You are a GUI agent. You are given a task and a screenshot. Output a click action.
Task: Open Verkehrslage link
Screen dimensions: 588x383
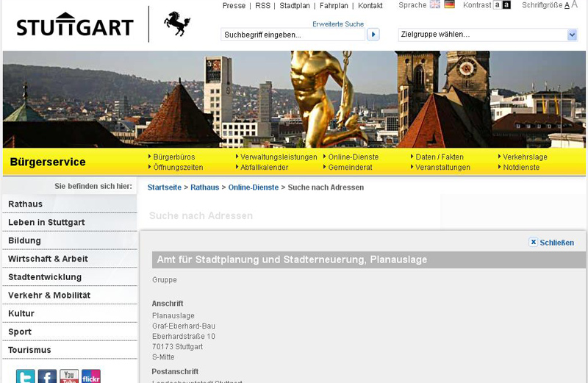(525, 157)
